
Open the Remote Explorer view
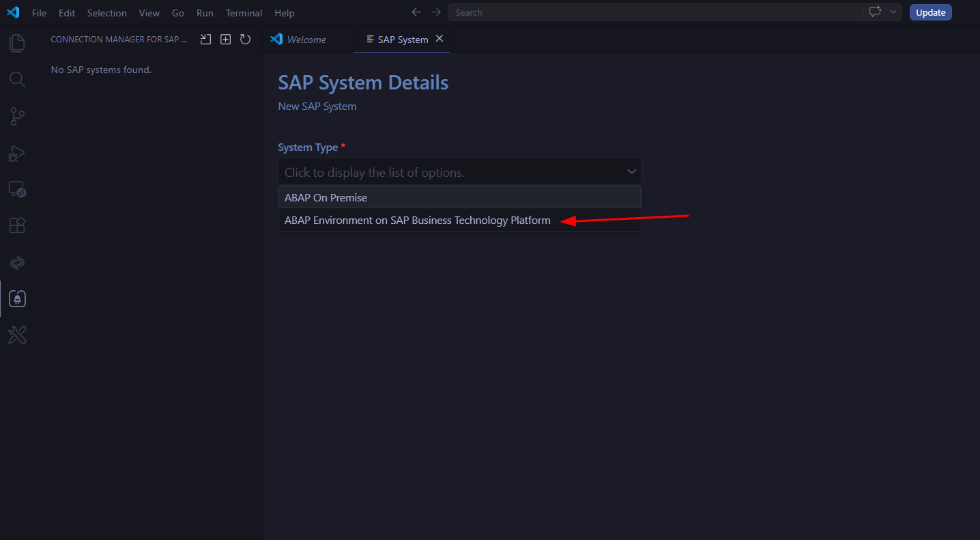[17, 189]
